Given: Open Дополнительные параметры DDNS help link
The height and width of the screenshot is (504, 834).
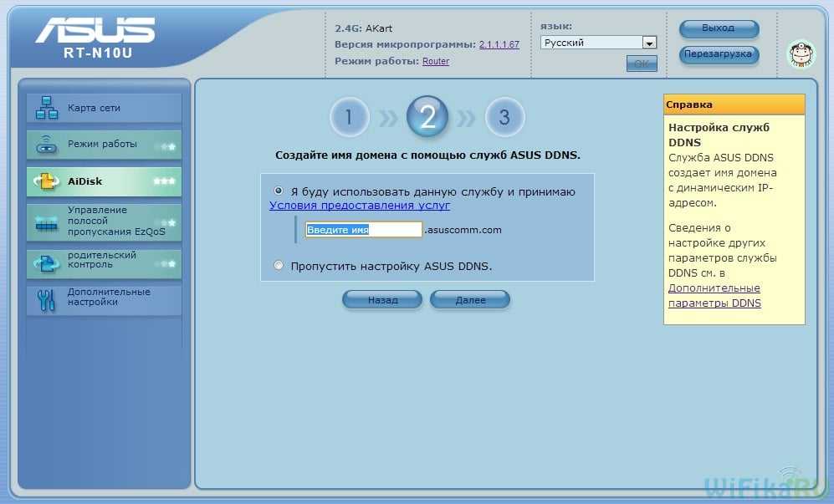Looking at the screenshot, I should 714,296.
